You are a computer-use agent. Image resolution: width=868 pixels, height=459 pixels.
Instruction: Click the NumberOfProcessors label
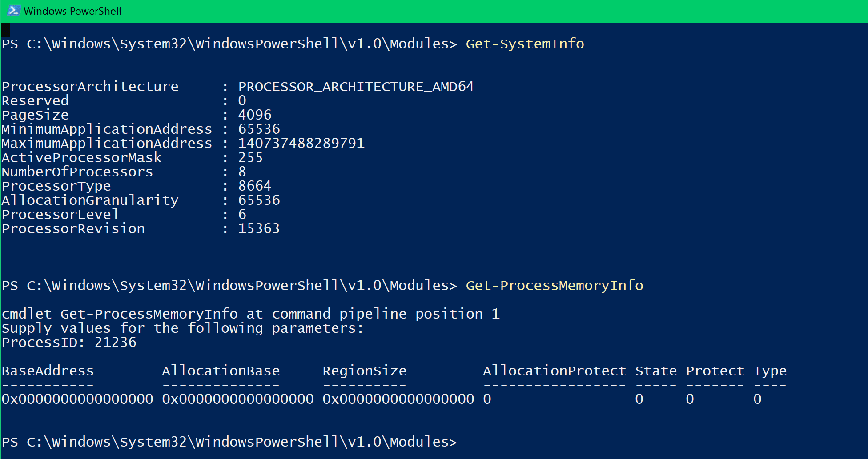pos(77,172)
